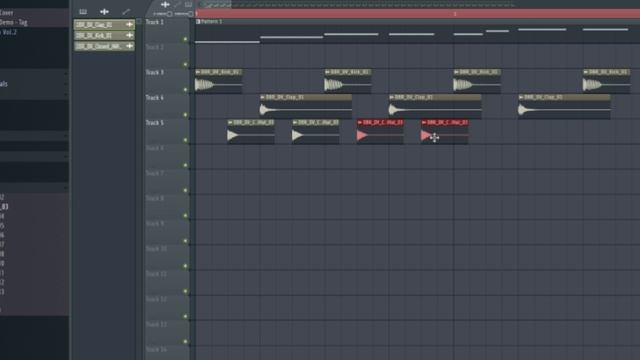640x360 pixels.
Task: Toggle the Track 9 mute dot
Action: tap(185, 241)
